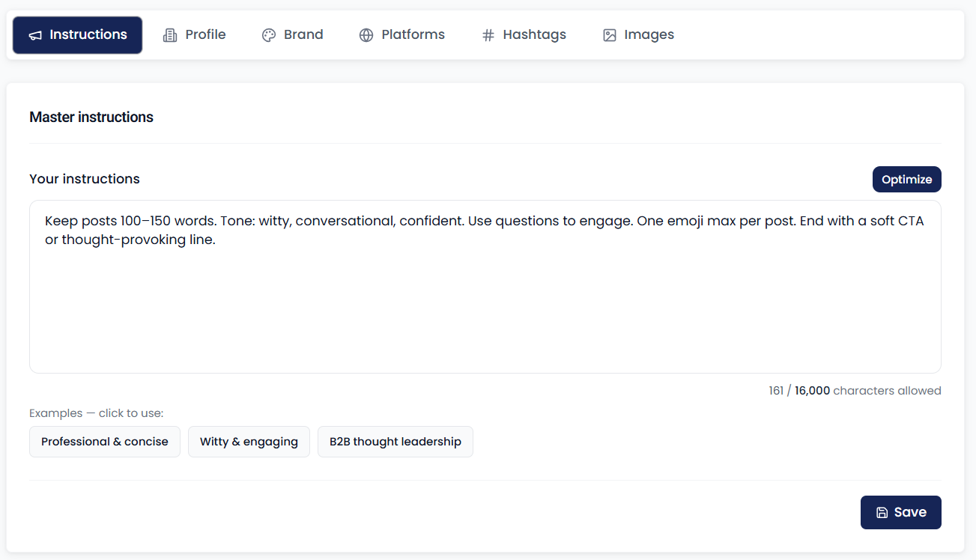Click the picture icon beside Images
Image resolution: width=976 pixels, height=560 pixels.
pyautogui.click(x=610, y=35)
